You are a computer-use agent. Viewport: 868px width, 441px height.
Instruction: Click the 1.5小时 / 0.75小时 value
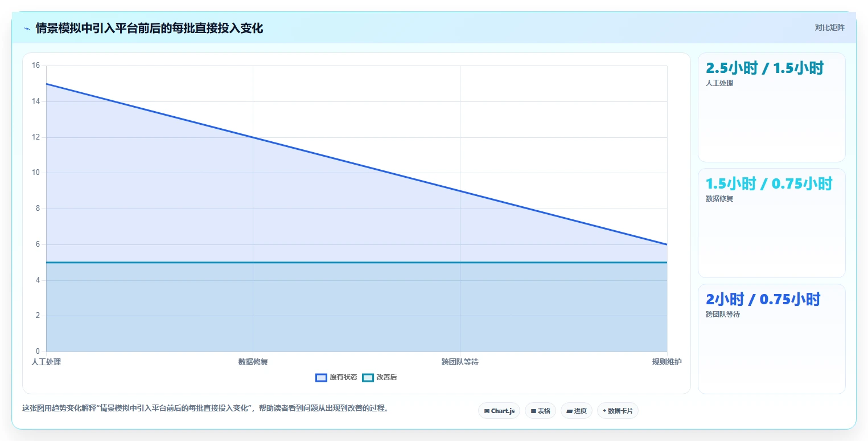(769, 183)
